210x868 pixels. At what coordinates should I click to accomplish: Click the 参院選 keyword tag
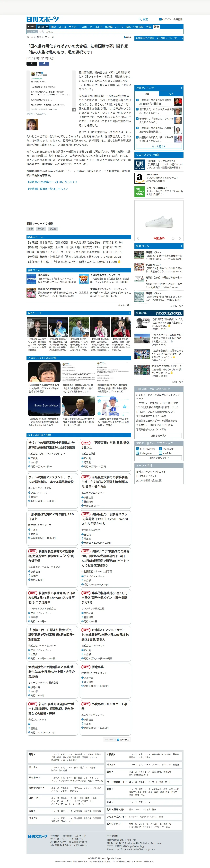pyautogui.click(x=41, y=229)
